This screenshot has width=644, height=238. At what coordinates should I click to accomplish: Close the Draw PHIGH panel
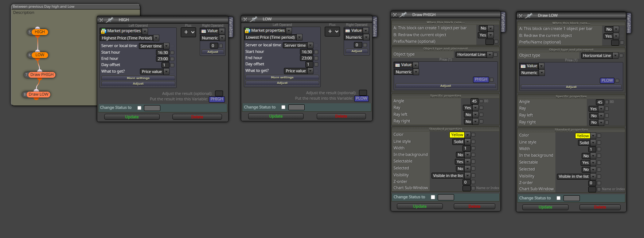click(x=395, y=15)
